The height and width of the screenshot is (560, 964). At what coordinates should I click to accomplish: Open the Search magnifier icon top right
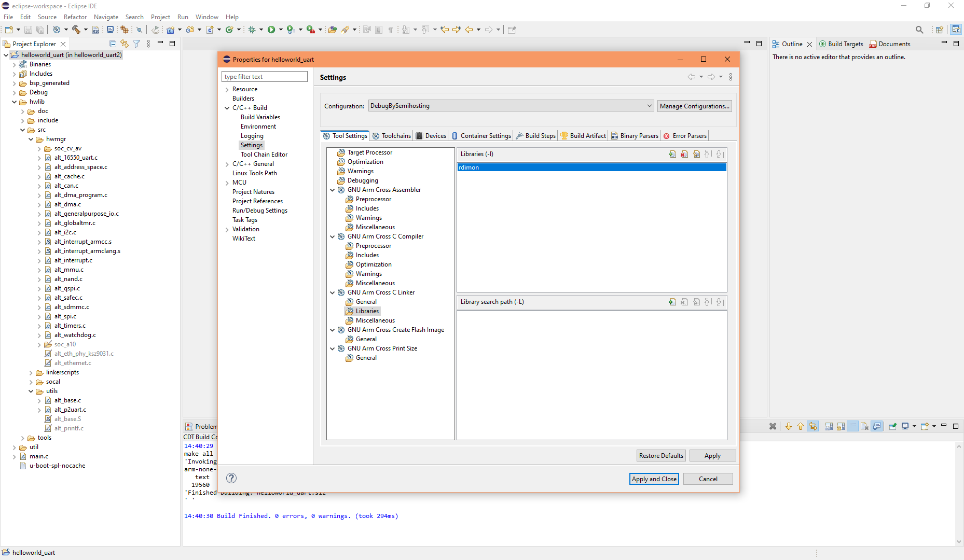pyautogui.click(x=919, y=30)
